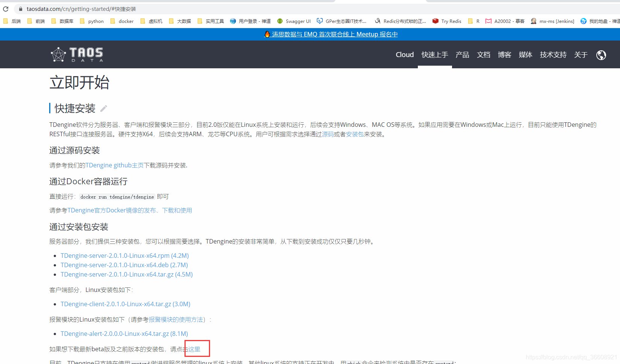Reload the page with refresh icon
This screenshot has width=620, height=364.
pyautogui.click(x=5, y=9)
